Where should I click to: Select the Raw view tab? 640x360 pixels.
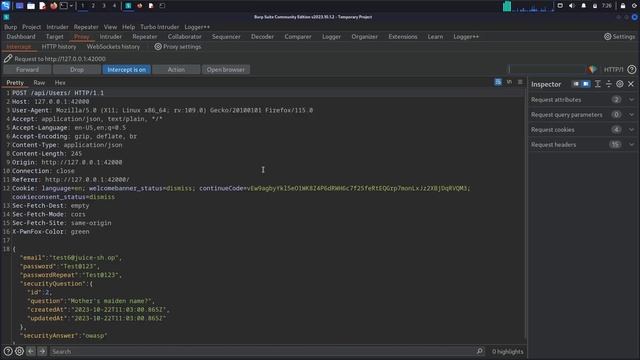[x=39, y=82]
